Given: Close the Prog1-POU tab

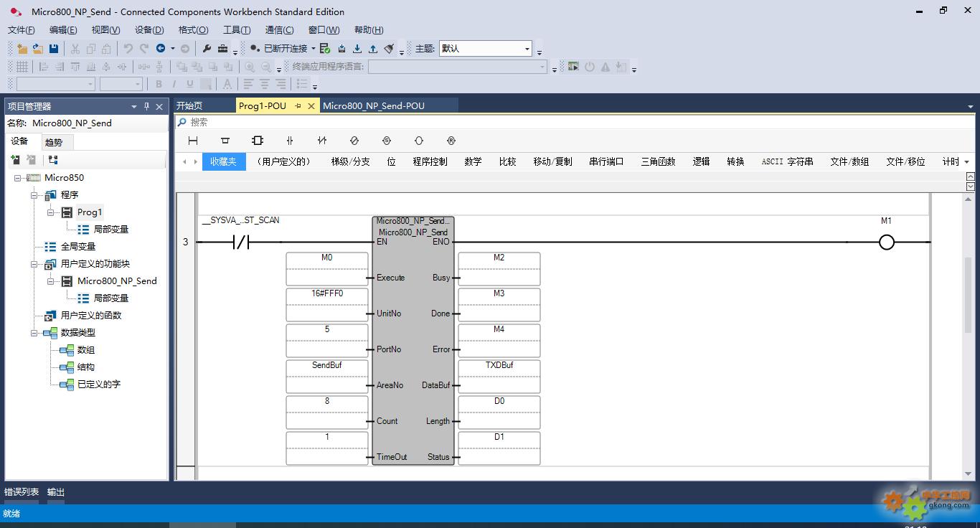Looking at the screenshot, I should (x=311, y=106).
